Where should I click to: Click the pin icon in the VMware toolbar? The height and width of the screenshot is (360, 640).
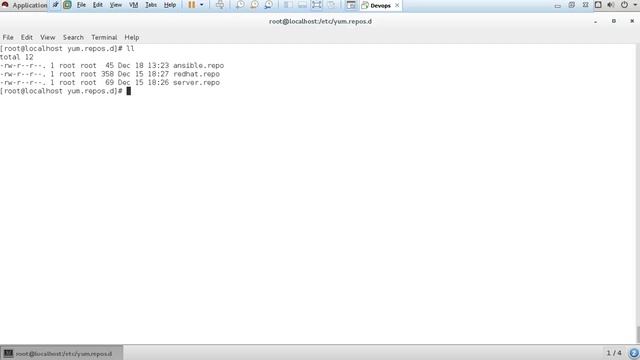[x=55, y=5]
